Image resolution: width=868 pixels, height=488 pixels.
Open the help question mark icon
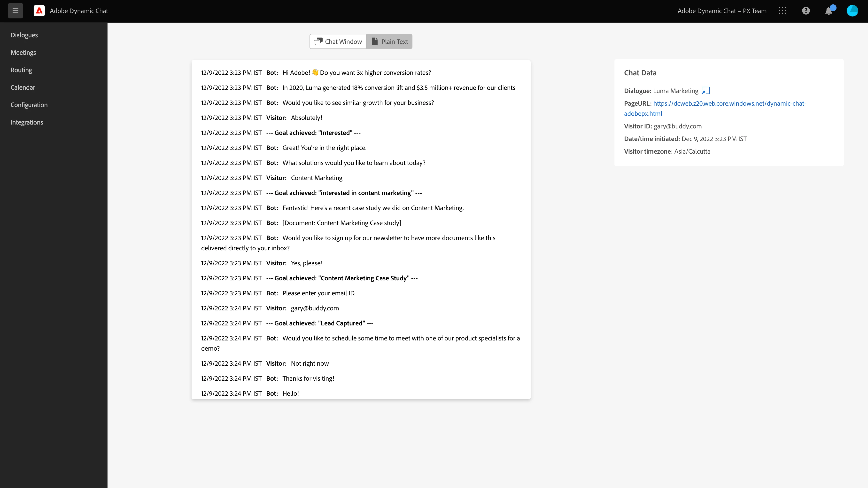[x=806, y=11]
